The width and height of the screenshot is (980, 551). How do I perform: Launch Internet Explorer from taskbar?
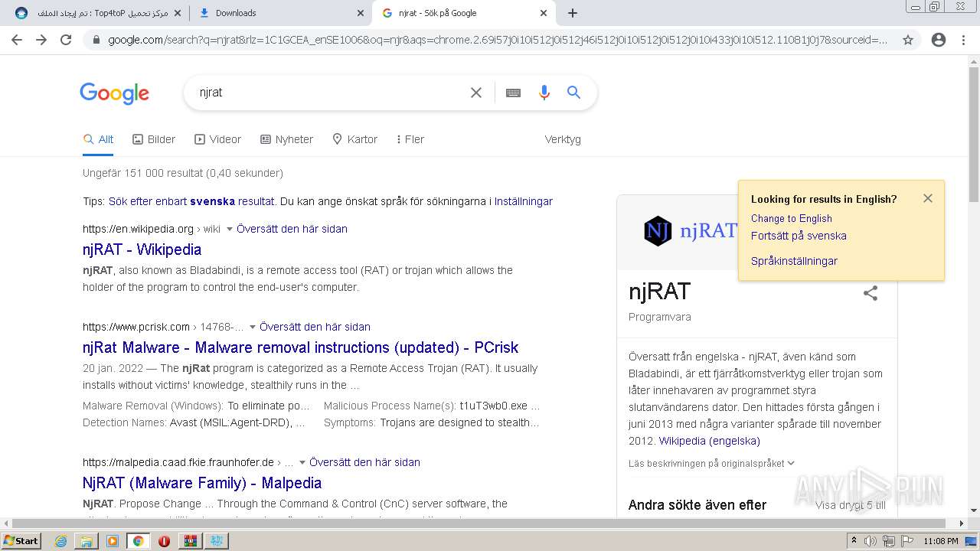pyautogui.click(x=60, y=541)
